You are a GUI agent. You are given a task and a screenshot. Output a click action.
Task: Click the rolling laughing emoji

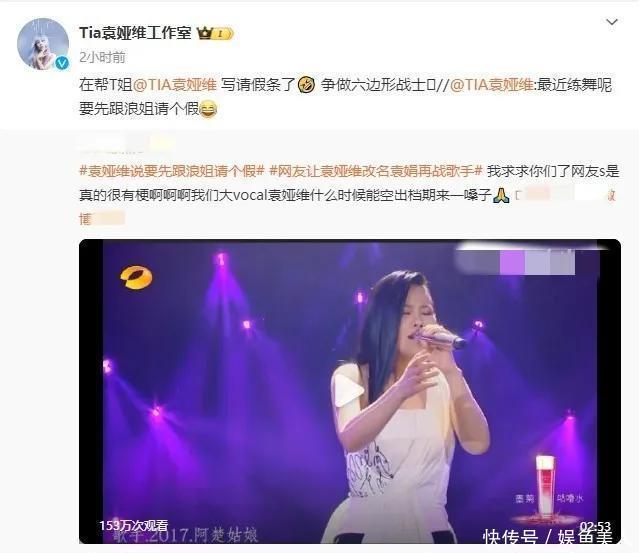point(306,85)
